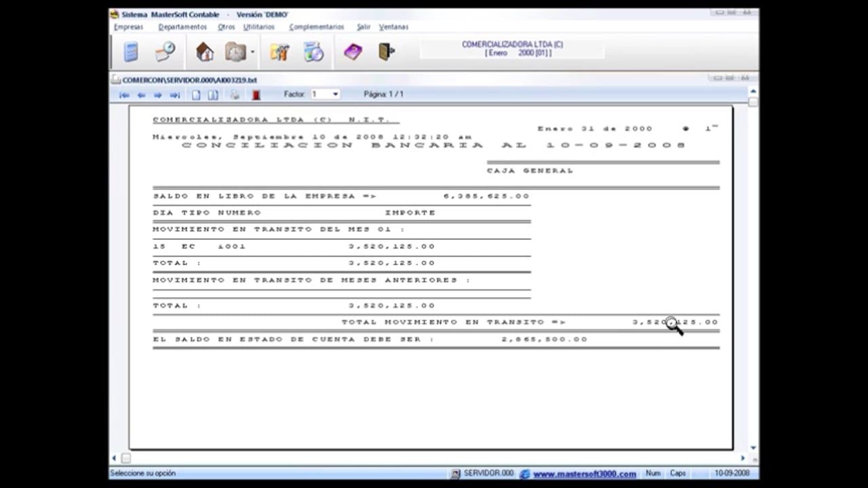Open the Salir menu
Screen dimensions: 868x488
pyautogui.click(x=363, y=27)
